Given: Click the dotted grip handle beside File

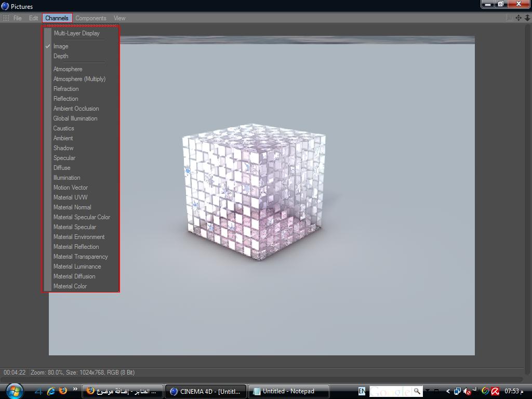Looking at the screenshot, I should 6,18.
